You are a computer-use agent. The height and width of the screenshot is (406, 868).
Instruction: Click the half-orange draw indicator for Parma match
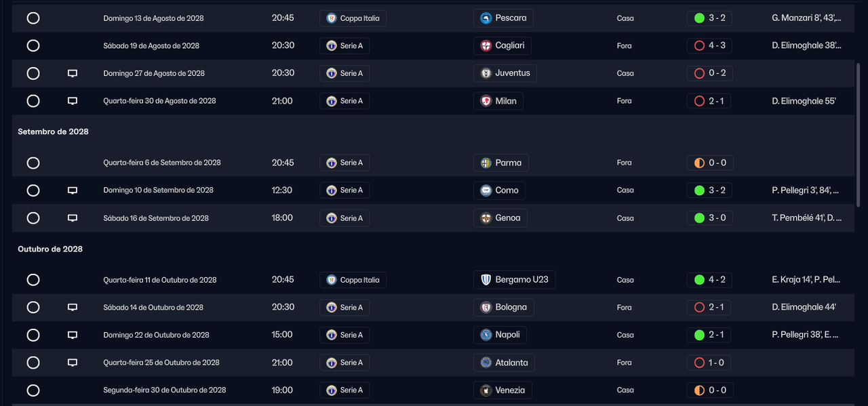click(x=699, y=163)
